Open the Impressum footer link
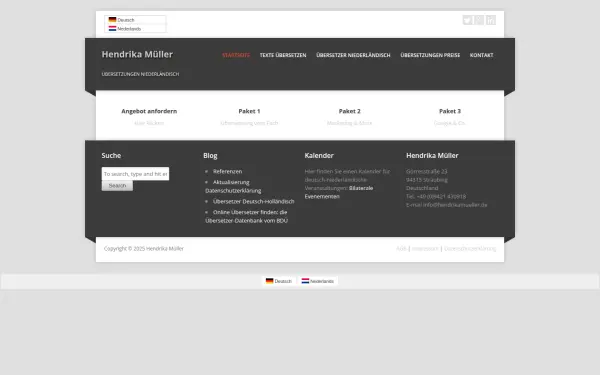Image resolution: width=600 pixels, height=375 pixels. coord(425,249)
